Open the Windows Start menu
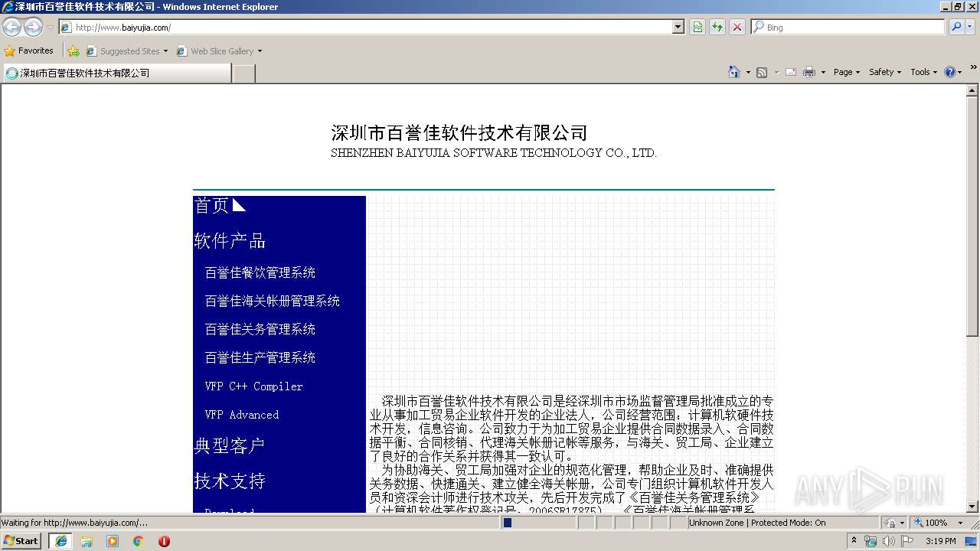 pos(21,541)
